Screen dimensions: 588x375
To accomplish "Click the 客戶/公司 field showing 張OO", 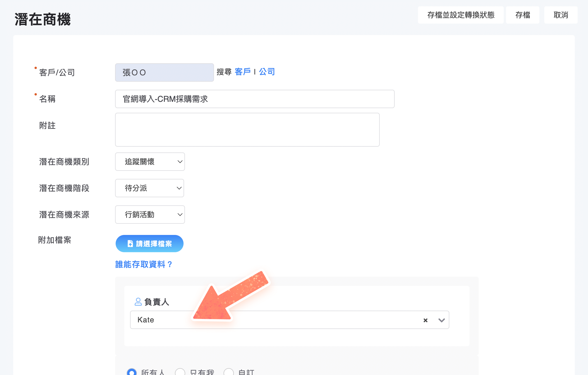I will tap(164, 72).
